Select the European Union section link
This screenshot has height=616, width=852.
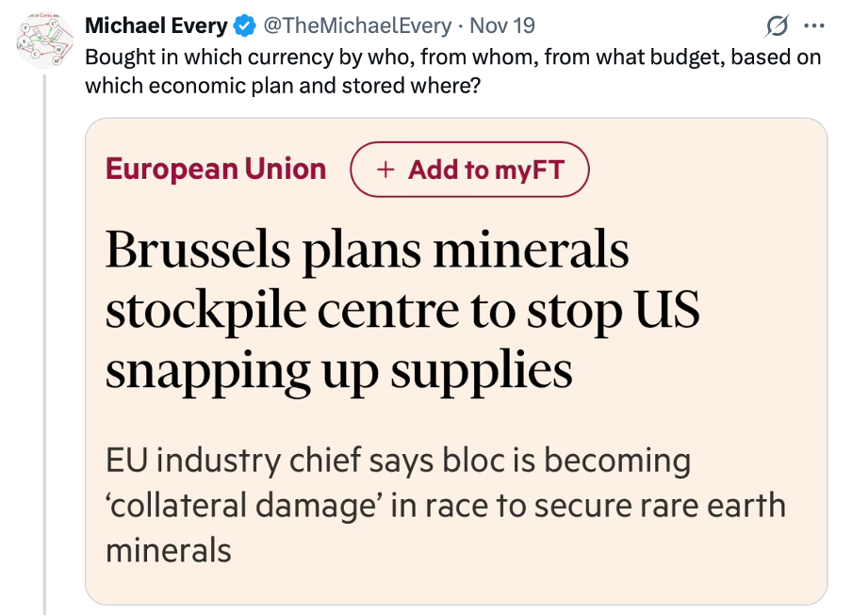[216, 170]
